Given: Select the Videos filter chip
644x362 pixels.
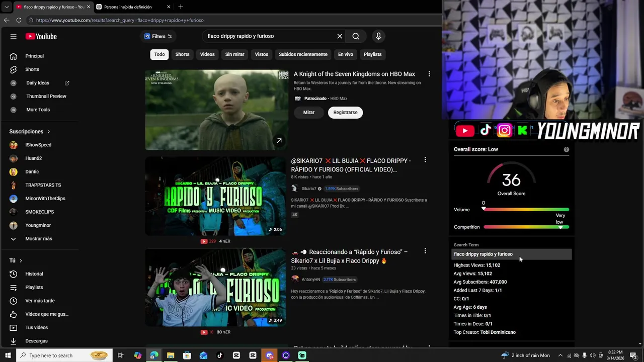Looking at the screenshot, I should [207, 54].
